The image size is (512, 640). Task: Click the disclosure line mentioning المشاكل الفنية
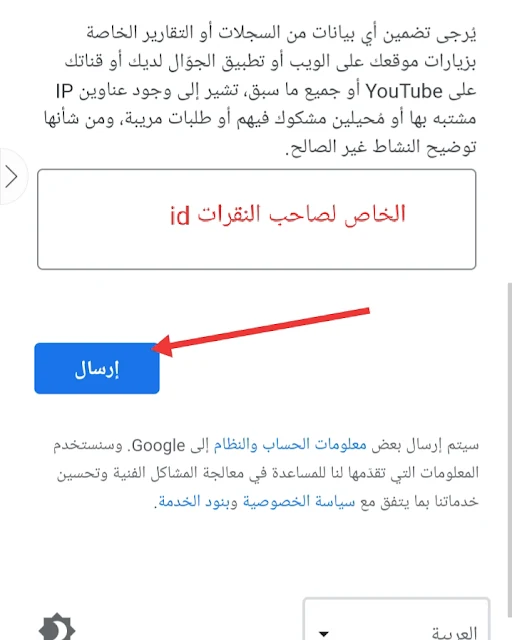pyautogui.click(x=268, y=473)
